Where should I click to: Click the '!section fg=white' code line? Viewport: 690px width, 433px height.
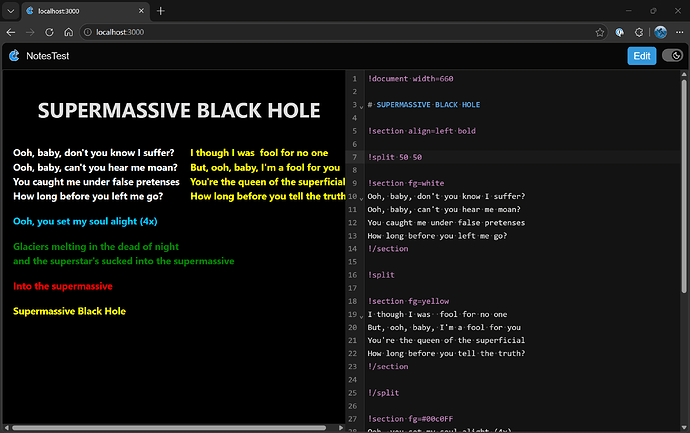(406, 183)
